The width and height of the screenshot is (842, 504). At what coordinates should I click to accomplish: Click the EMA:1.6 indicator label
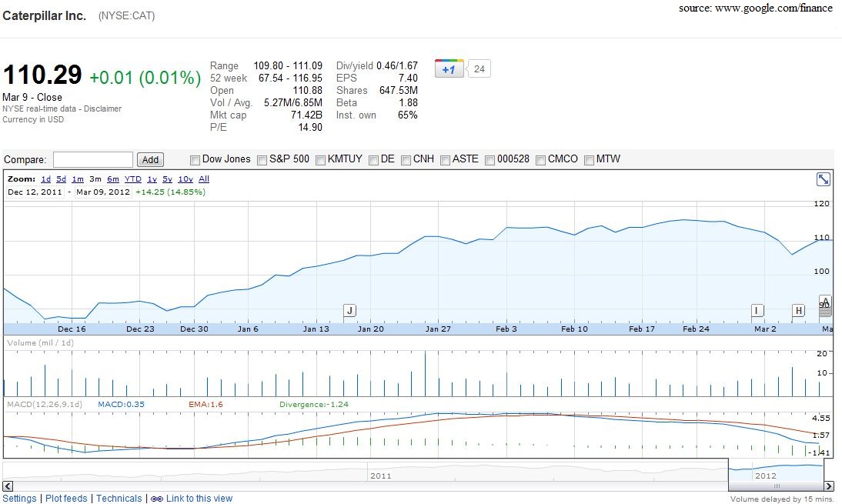pyautogui.click(x=205, y=404)
